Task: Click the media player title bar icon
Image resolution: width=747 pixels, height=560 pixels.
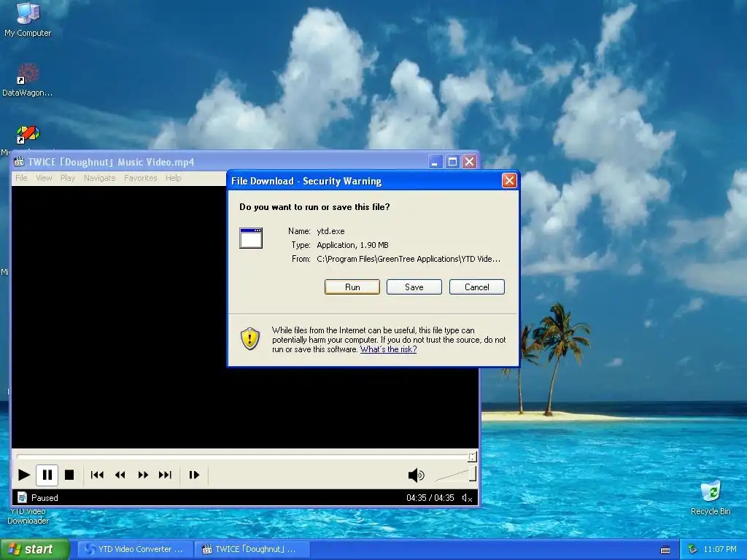Action: [x=19, y=162]
